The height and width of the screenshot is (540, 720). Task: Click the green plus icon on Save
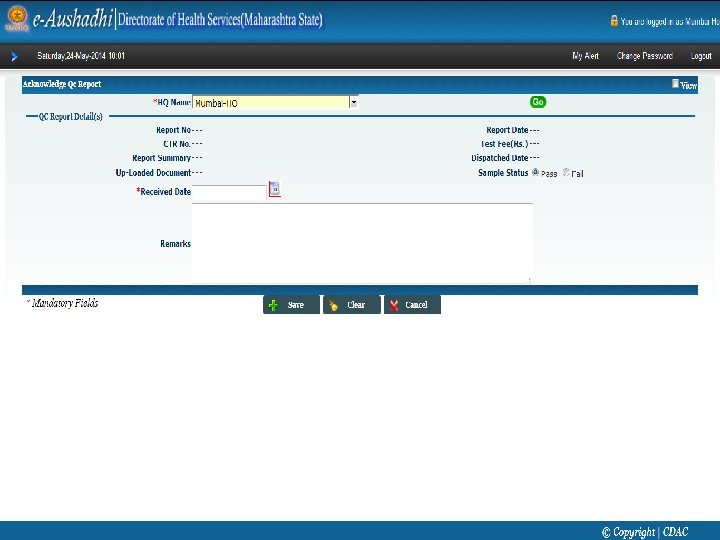click(x=273, y=305)
